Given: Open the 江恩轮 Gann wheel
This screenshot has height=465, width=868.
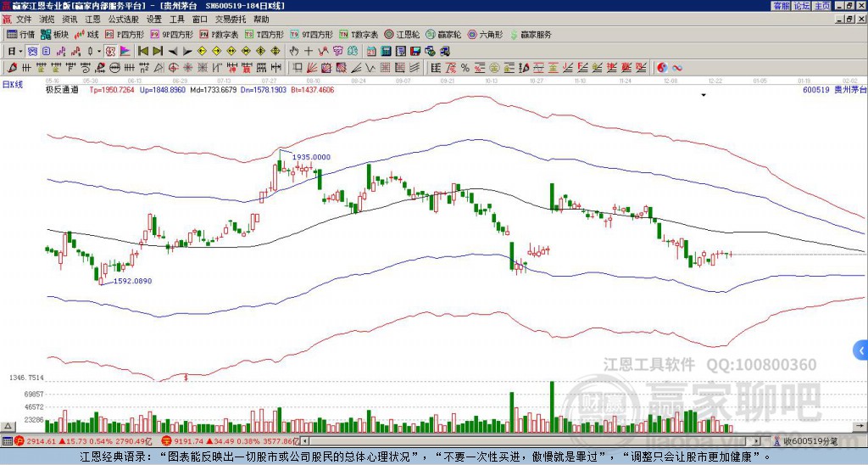Looking at the screenshot, I should click(402, 34).
